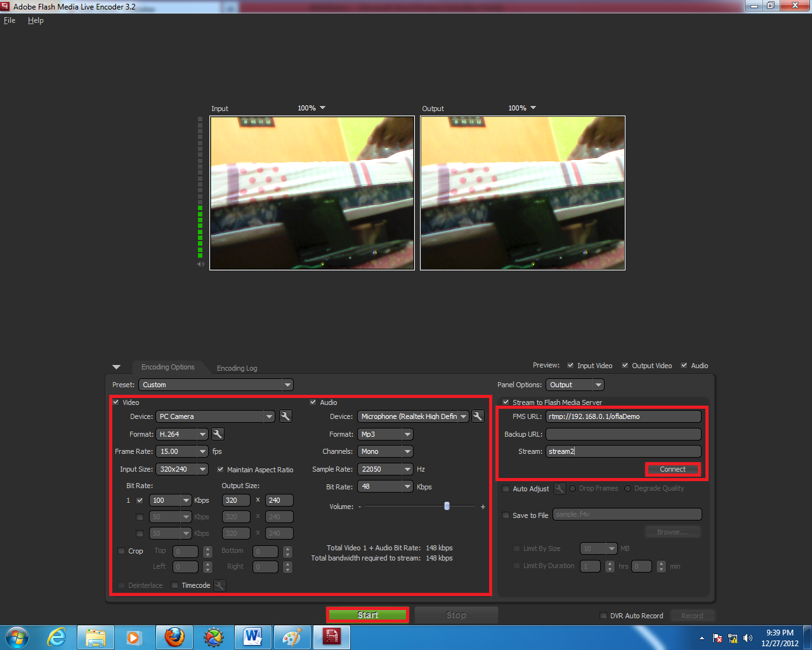Collapse the encoding panel triangle

116,367
